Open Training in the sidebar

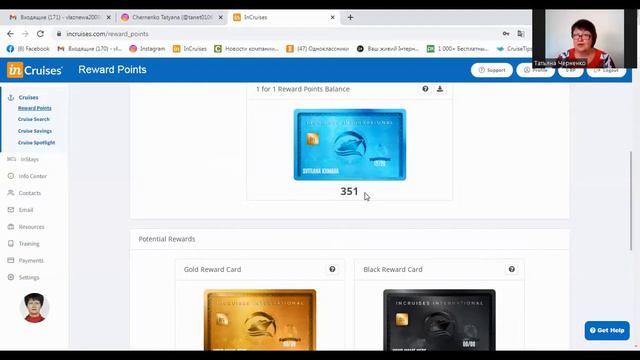tap(29, 244)
